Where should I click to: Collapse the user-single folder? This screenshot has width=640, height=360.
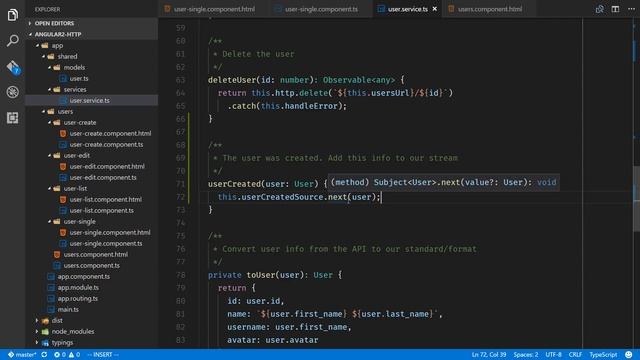tap(79, 222)
